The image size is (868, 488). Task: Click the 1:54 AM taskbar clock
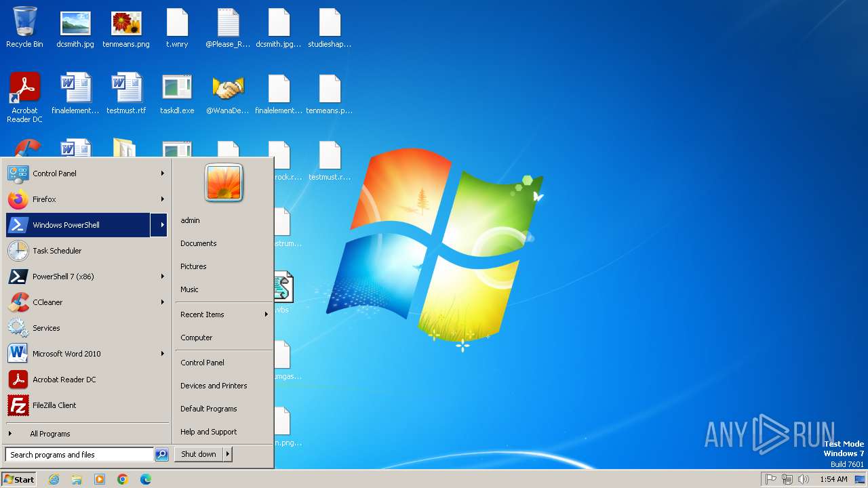click(x=833, y=479)
